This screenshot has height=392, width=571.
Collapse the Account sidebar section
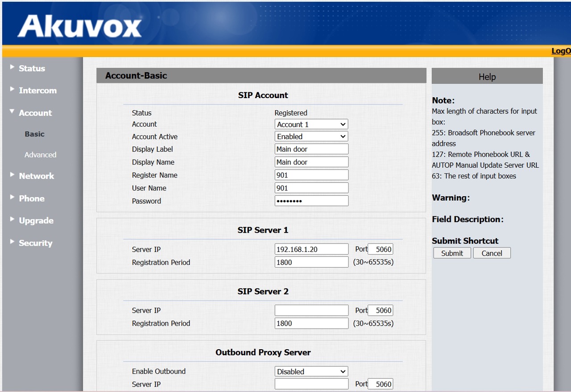click(x=35, y=113)
